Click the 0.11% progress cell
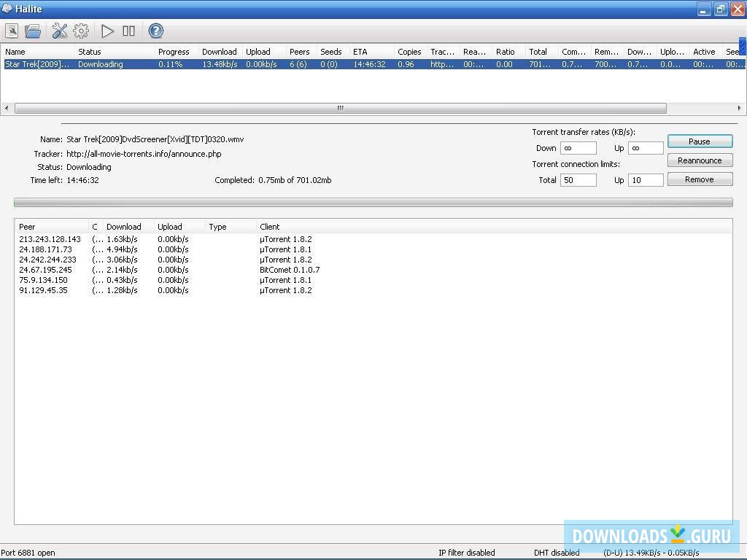747x560 pixels. click(171, 64)
